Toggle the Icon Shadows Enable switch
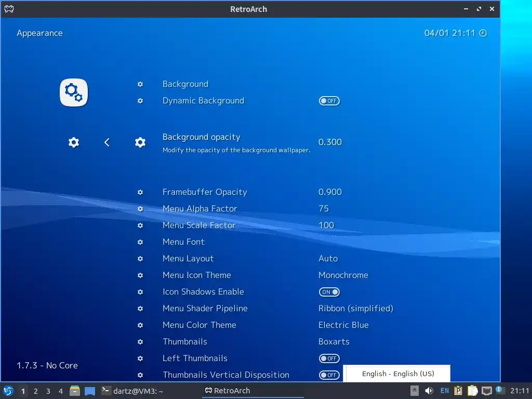Viewport: 532px width, 399px height. pyautogui.click(x=329, y=292)
